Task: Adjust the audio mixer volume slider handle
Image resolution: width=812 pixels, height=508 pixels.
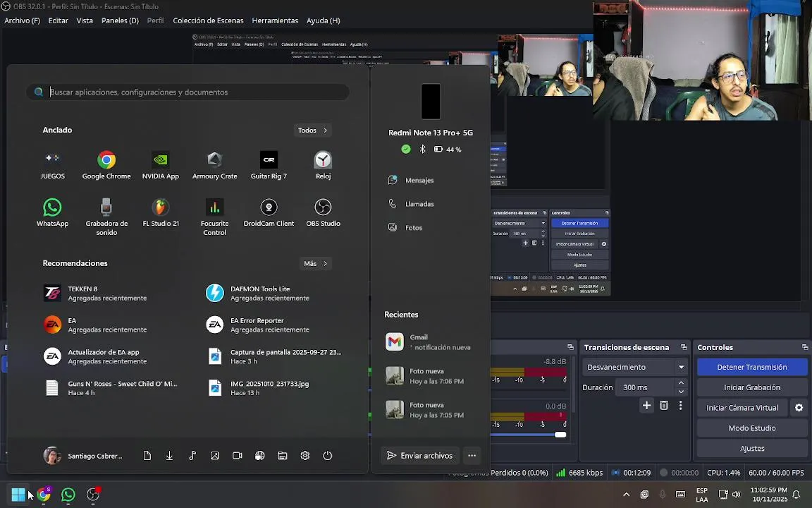Action: 560,435
